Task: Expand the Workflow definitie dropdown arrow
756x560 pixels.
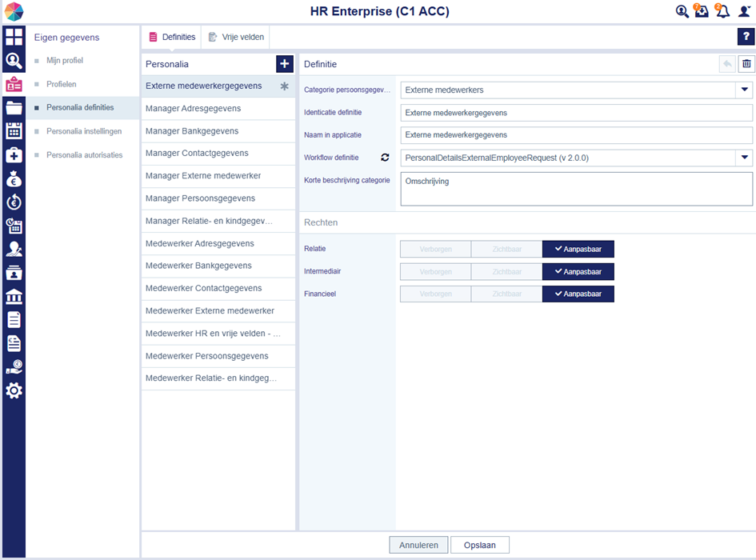Action: click(745, 158)
